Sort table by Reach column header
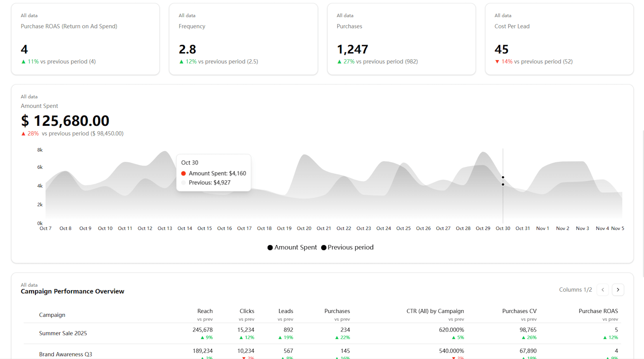The height and width of the screenshot is (359, 644). (x=205, y=311)
